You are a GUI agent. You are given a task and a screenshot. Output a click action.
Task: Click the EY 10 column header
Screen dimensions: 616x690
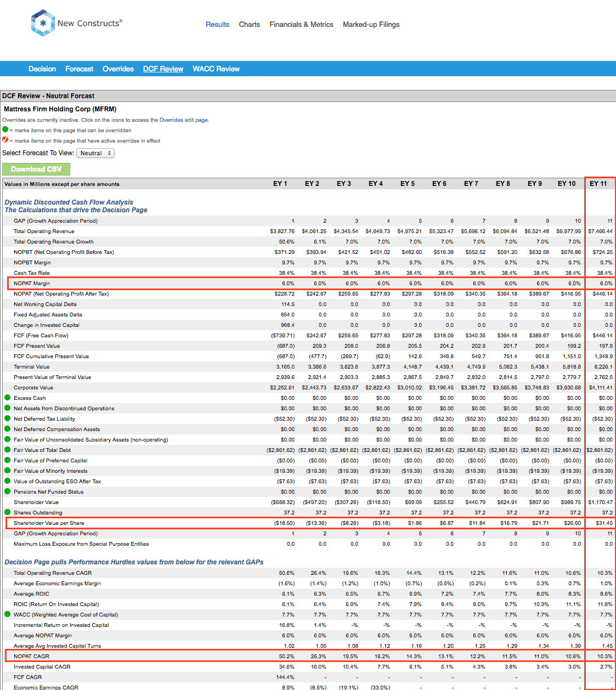[x=567, y=184]
